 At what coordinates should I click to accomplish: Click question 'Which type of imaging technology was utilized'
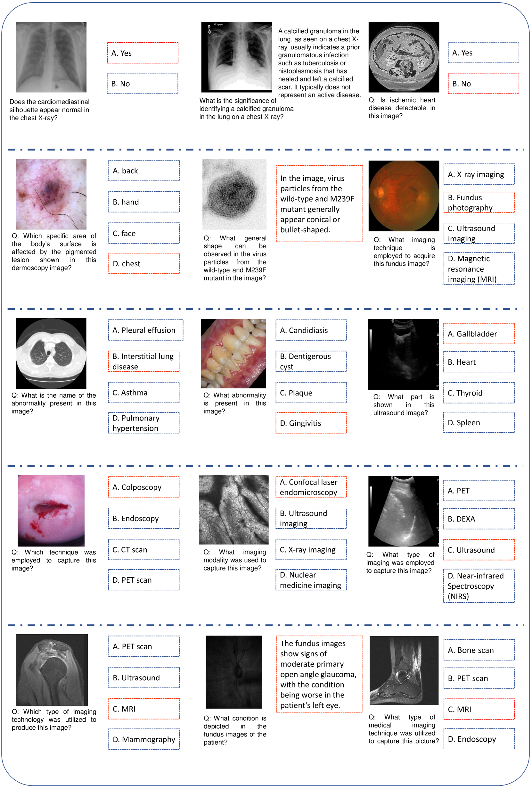point(54,719)
